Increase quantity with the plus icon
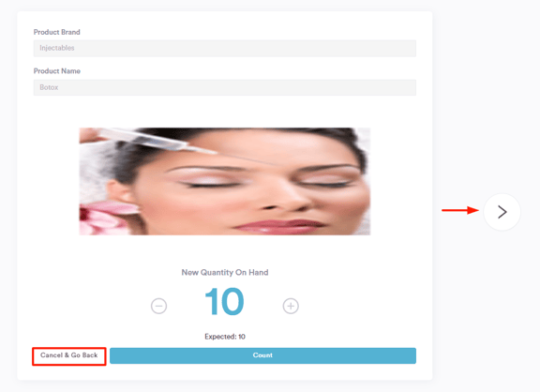Viewport: 540px width, 392px height. click(x=291, y=306)
